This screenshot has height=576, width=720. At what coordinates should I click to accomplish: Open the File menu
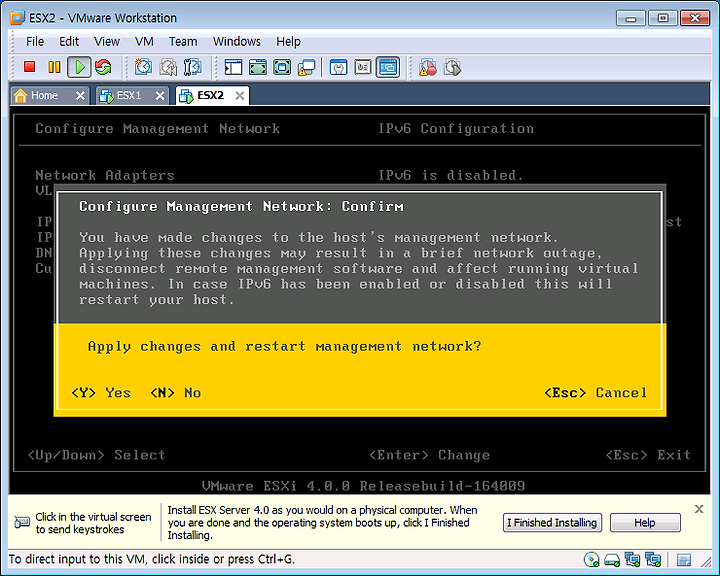[x=35, y=41]
